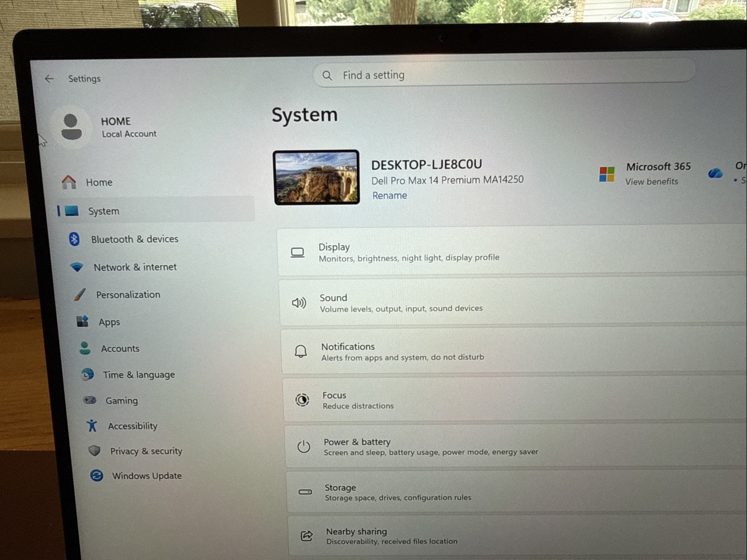Click the Power & battery power icon

(304, 447)
